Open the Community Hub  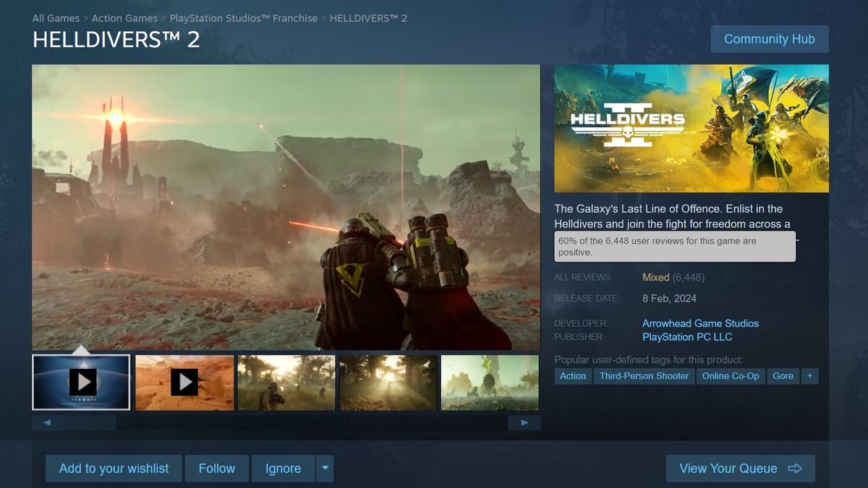pyautogui.click(x=769, y=38)
